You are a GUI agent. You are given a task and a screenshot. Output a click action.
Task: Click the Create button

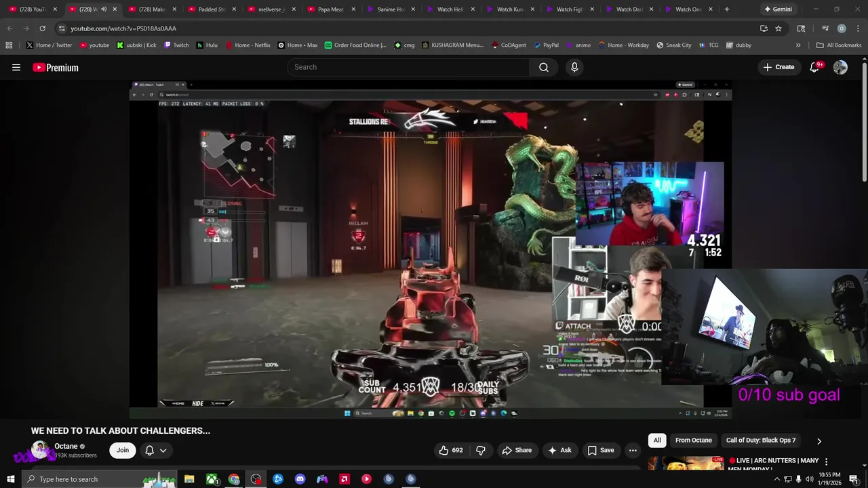[x=778, y=67]
